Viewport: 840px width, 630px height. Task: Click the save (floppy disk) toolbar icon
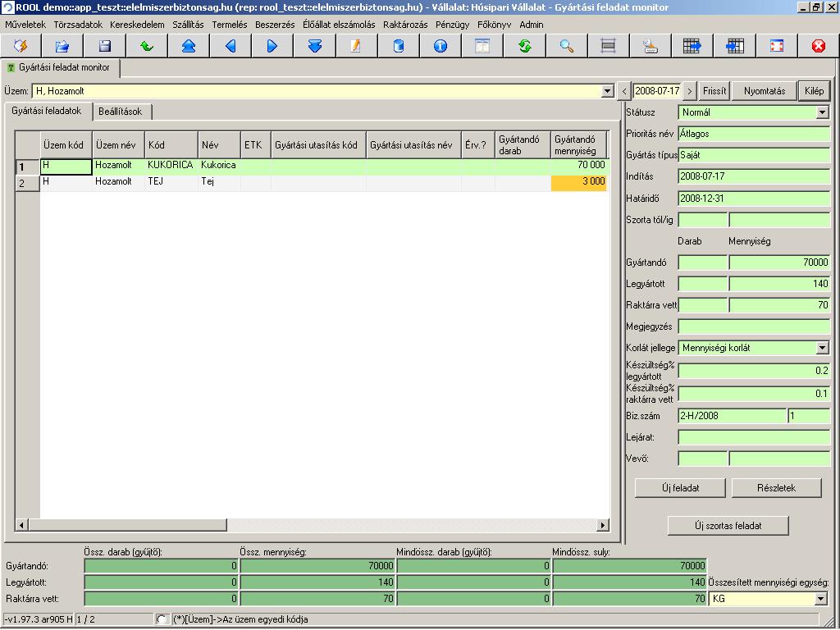(x=104, y=46)
